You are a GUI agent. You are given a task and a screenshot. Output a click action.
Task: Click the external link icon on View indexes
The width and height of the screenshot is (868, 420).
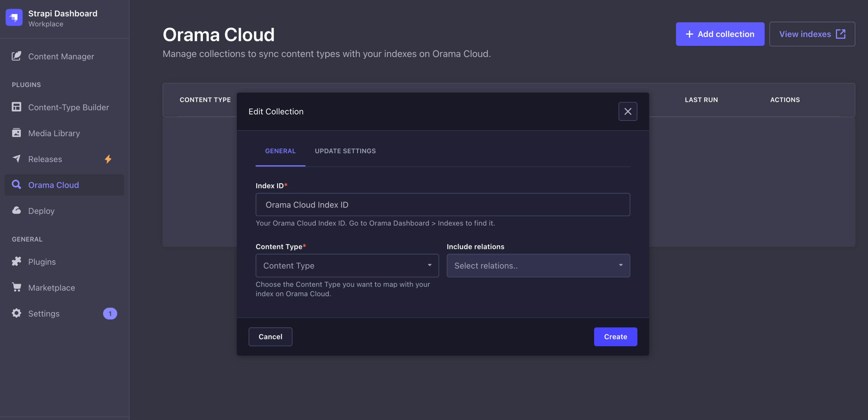tap(841, 34)
